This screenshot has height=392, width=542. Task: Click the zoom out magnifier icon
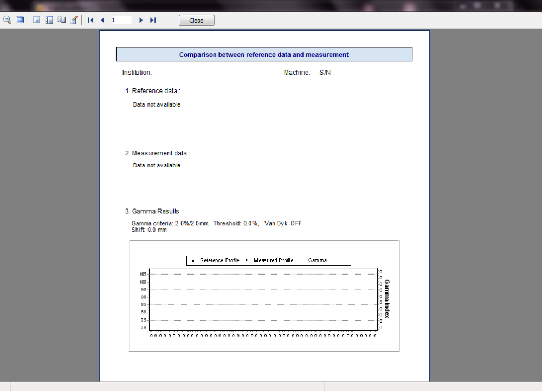tap(8, 20)
